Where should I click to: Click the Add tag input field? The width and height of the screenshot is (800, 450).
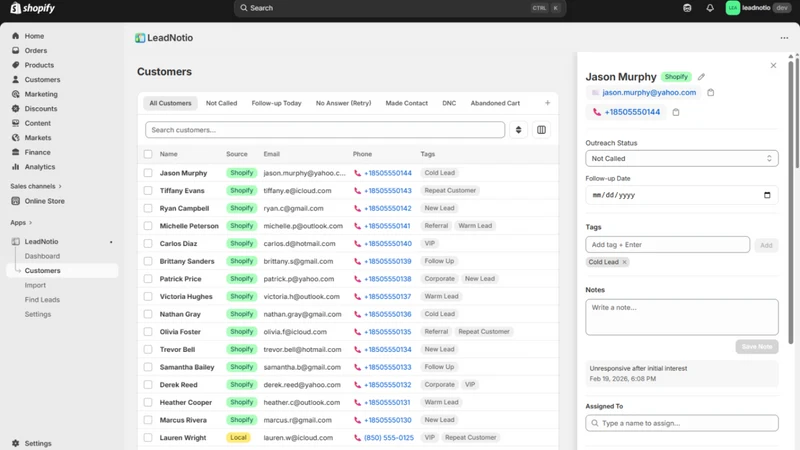[668, 245]
